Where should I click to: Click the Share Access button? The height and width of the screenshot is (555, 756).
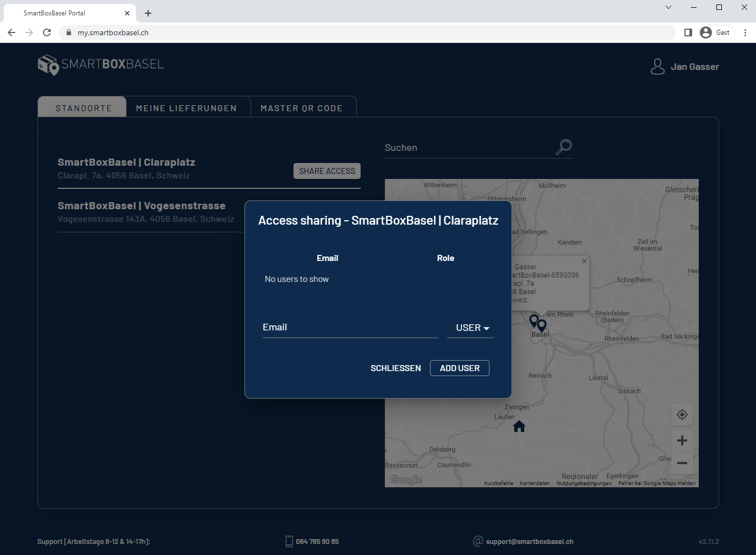click(327, 171)
